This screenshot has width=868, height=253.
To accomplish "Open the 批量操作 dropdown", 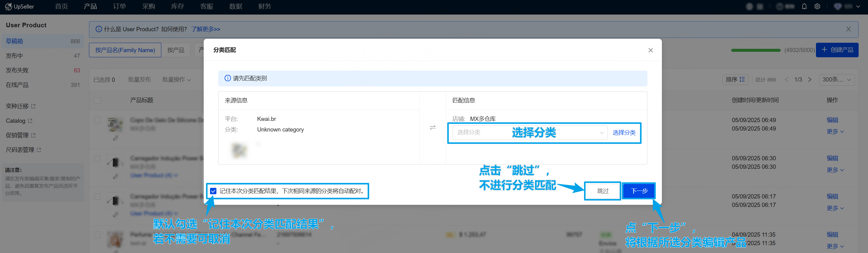I will (x=176, y=80).
